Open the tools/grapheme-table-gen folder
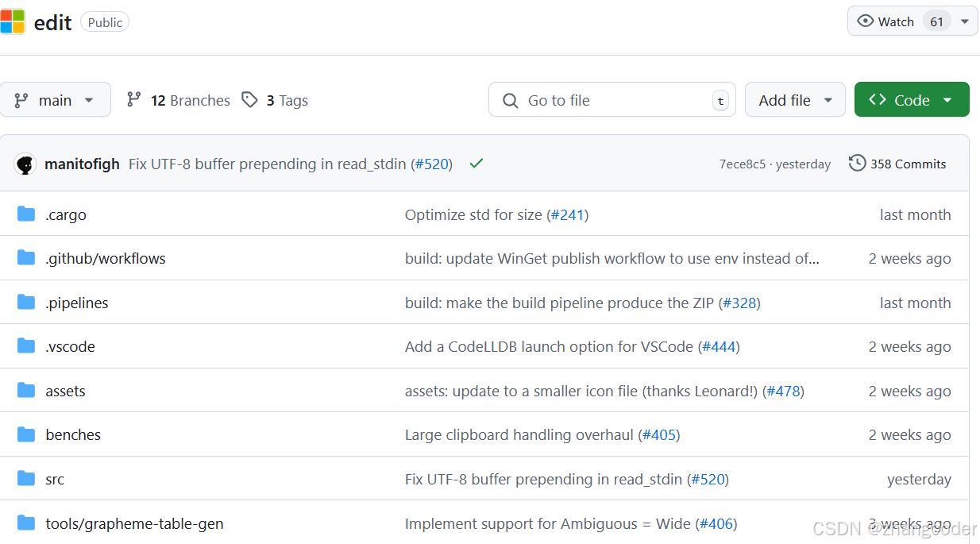 [x=134, y=523]
